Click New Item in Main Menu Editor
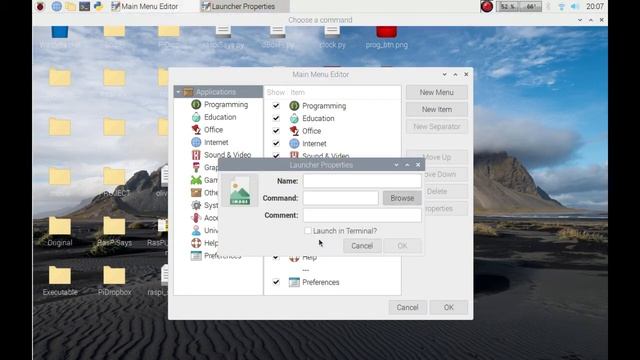Image resolution: width=640 pixels, height=360 pixels. [x=437, y=109]
